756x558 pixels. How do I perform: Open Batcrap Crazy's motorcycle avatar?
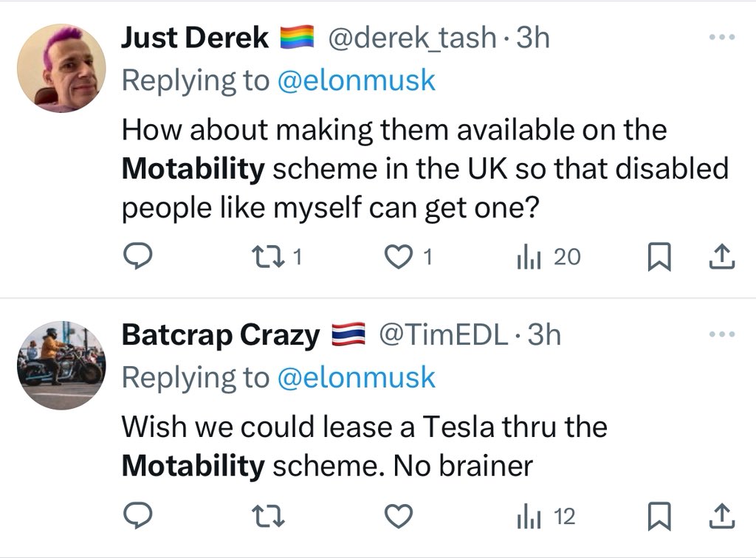tap(61, 365)
